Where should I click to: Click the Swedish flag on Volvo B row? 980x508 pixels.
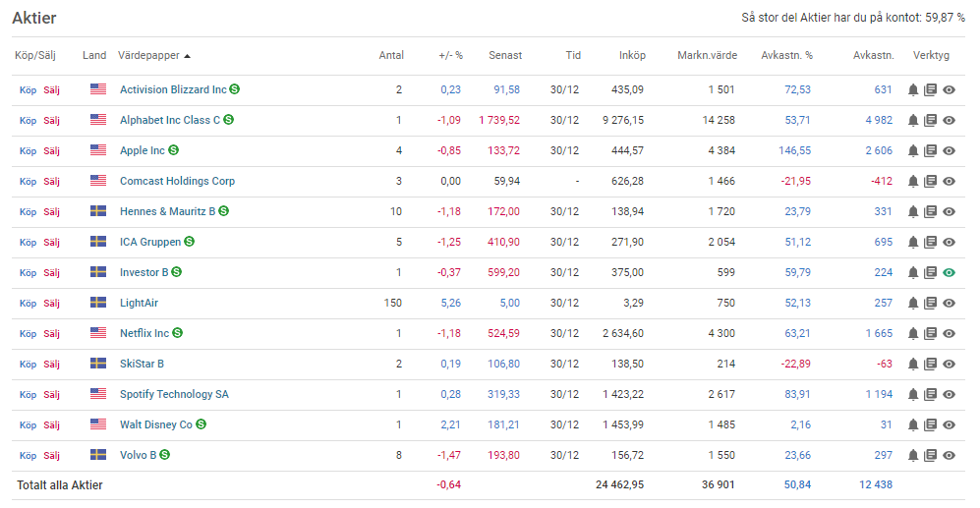coord(98,455)
